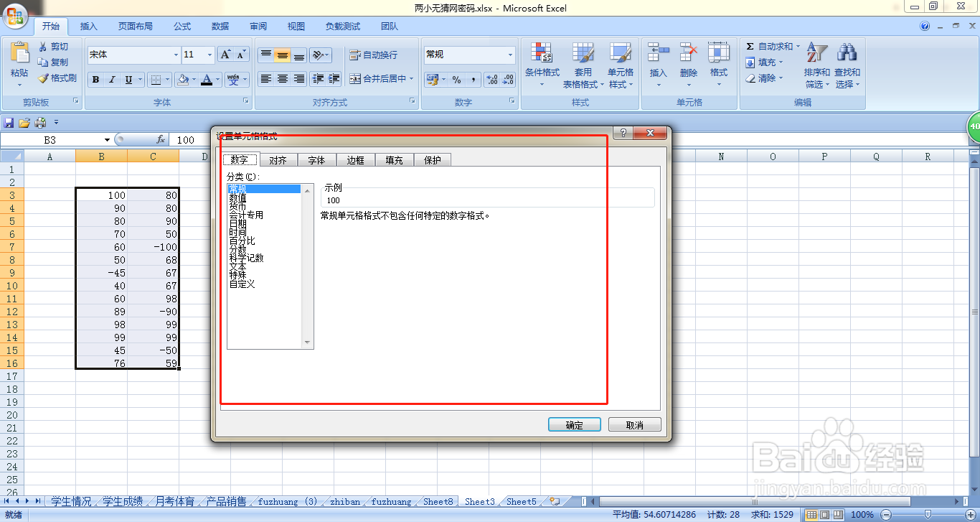Click the Insert cells (插入) icon

click(x=658, y=53)
